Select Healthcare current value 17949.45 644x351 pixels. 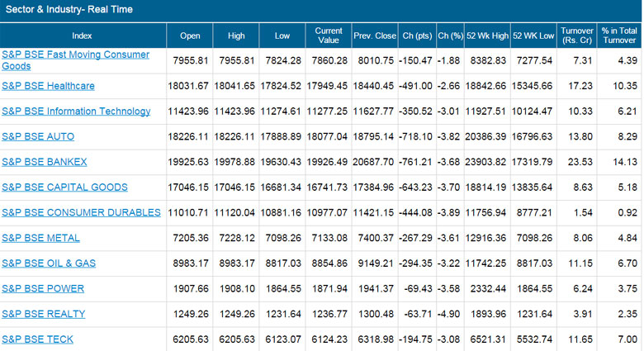point(327,86)
